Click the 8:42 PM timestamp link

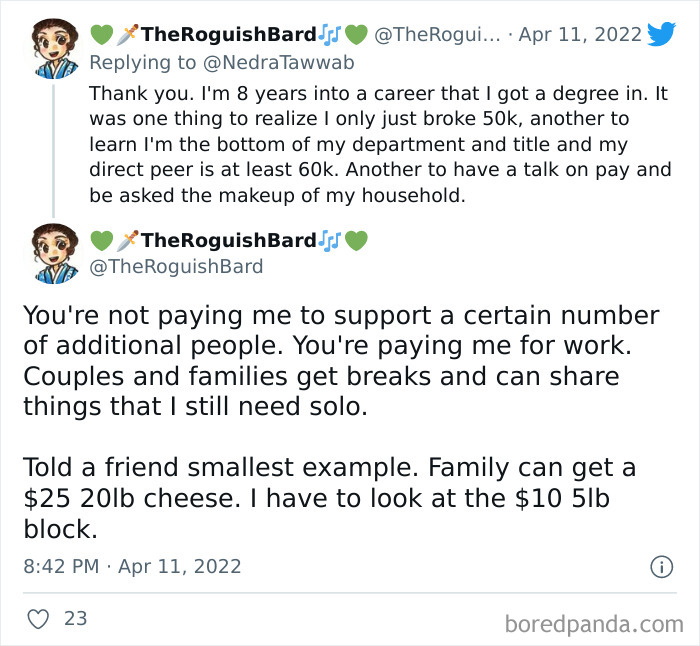point(60,566)
